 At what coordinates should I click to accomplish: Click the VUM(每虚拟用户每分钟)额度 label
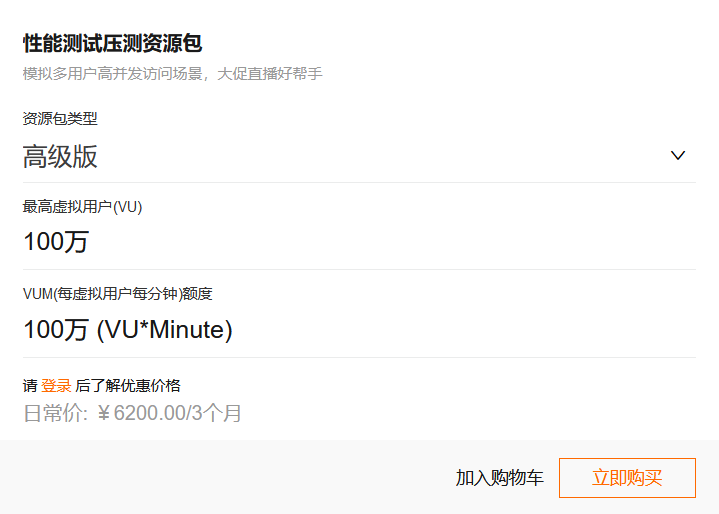[x=118, y=294]
